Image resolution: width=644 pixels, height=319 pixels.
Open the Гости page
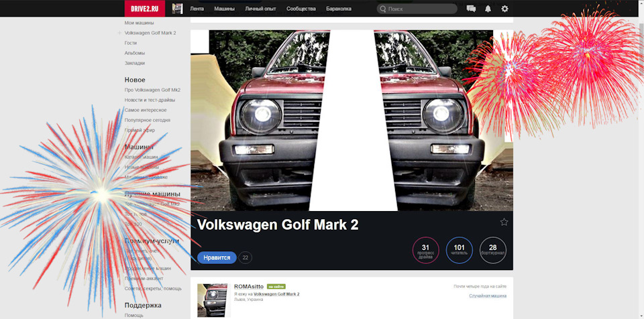click(x=131, y=43)
